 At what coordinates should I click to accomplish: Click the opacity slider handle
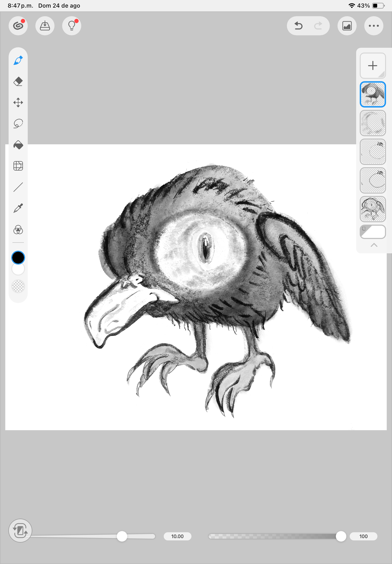[341, 536]
